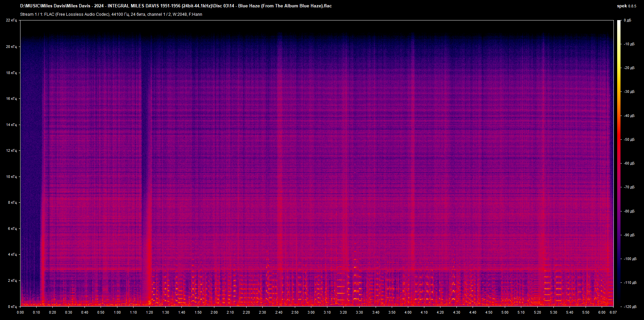Click the '6:07' end time label
644x320 pixels.
click(x=613, y=312)
